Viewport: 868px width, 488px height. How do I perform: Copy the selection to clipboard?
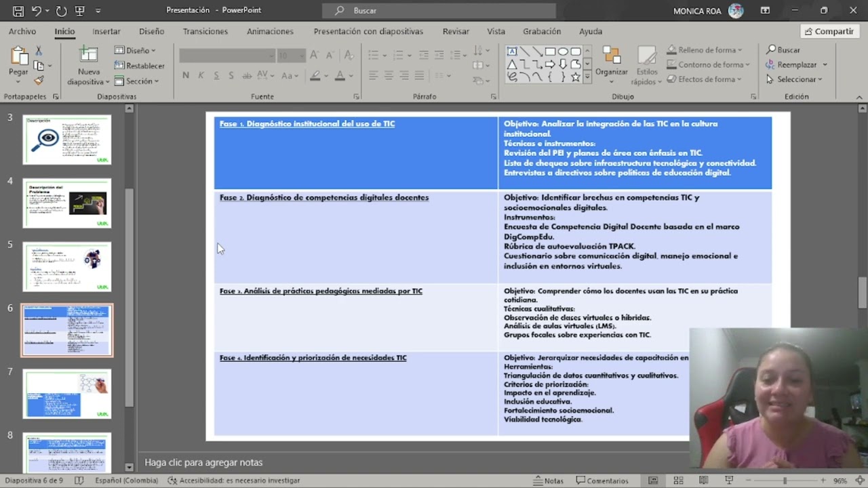(39, 66)
